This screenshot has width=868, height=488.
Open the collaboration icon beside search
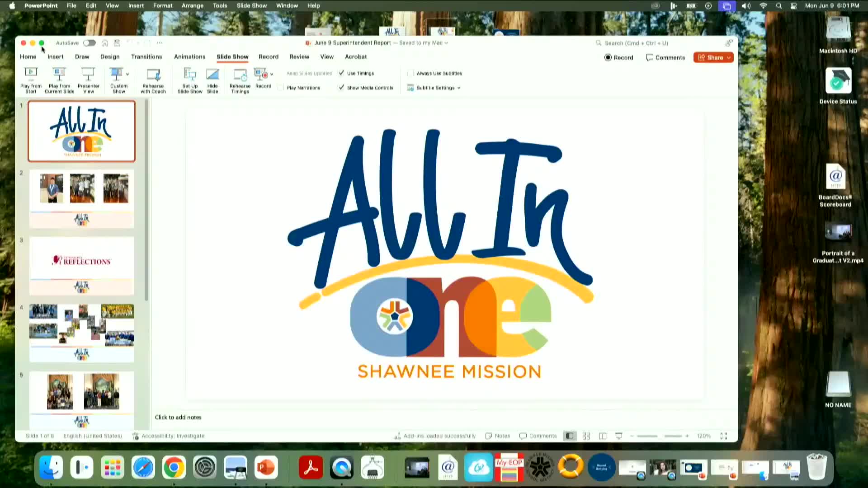tap(729, 43)
